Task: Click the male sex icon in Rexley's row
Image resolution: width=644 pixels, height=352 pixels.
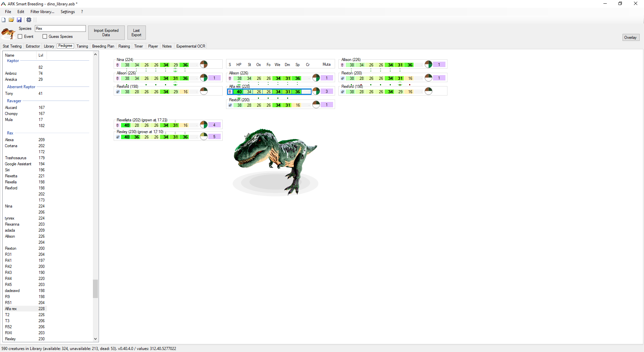Action: pos(118,137)
